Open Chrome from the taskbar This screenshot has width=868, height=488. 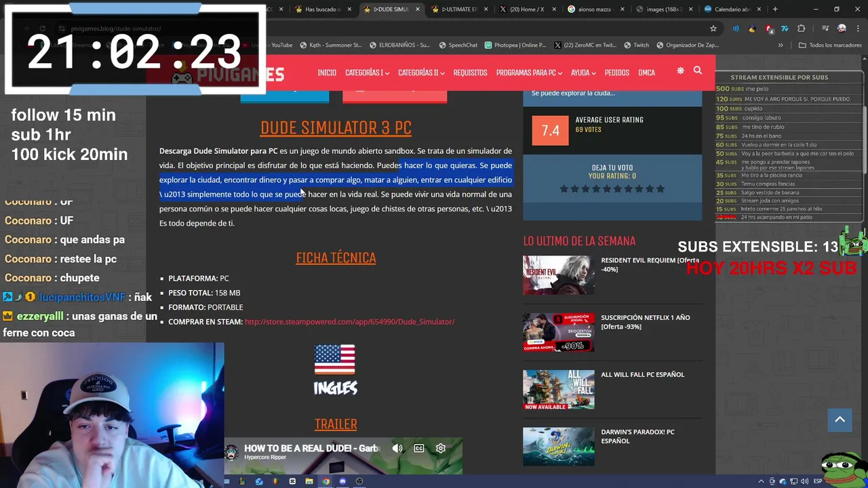[325, 481]
